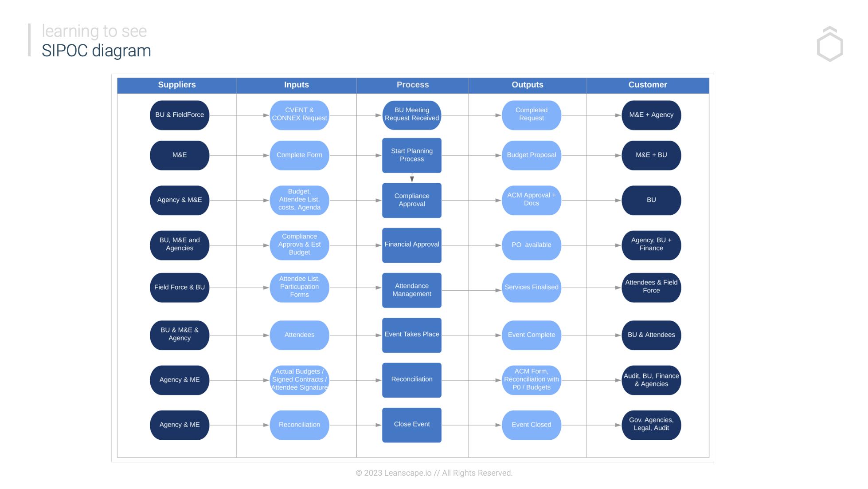Select the Customer column header
Viewport: 868px width, 489px height.
647,84
